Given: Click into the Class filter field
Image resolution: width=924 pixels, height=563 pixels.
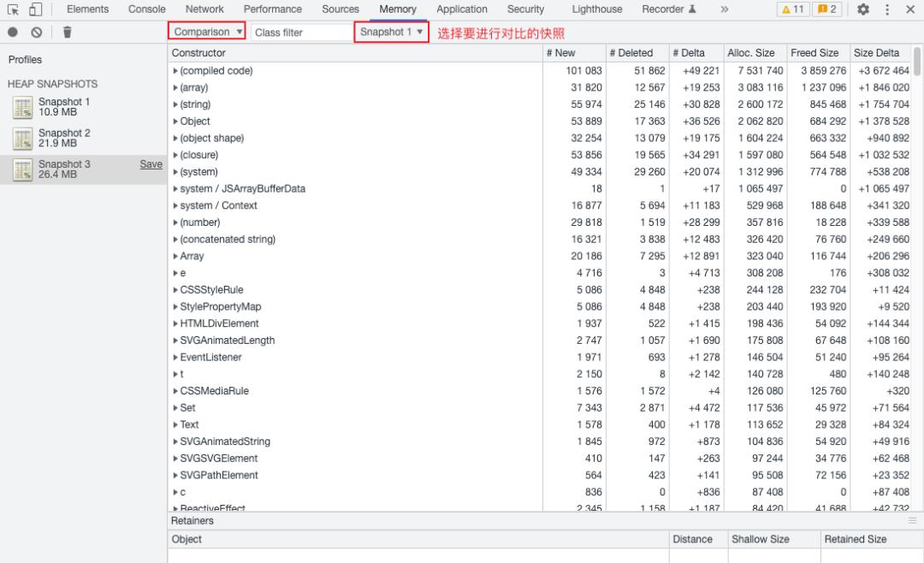Looking at the screenshot, I should tap(299, 33).
